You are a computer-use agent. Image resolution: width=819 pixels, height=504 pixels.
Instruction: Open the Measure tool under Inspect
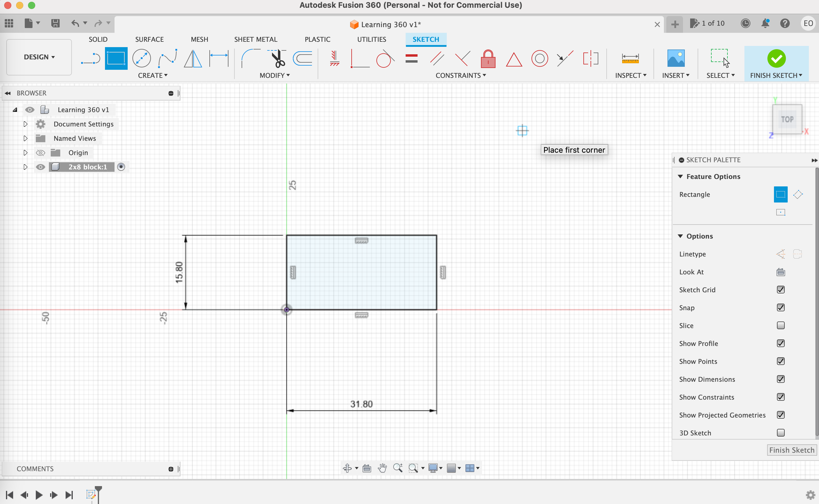[630, 58]
